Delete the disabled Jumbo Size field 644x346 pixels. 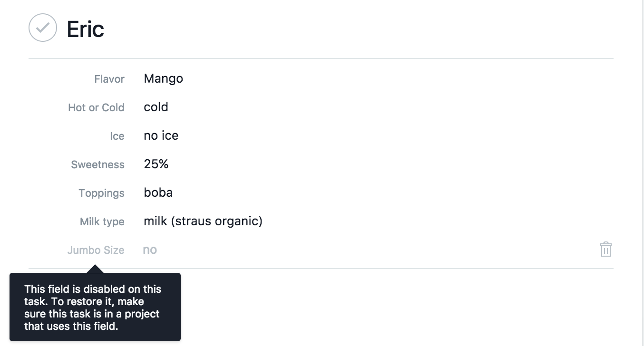coord(605,250)
